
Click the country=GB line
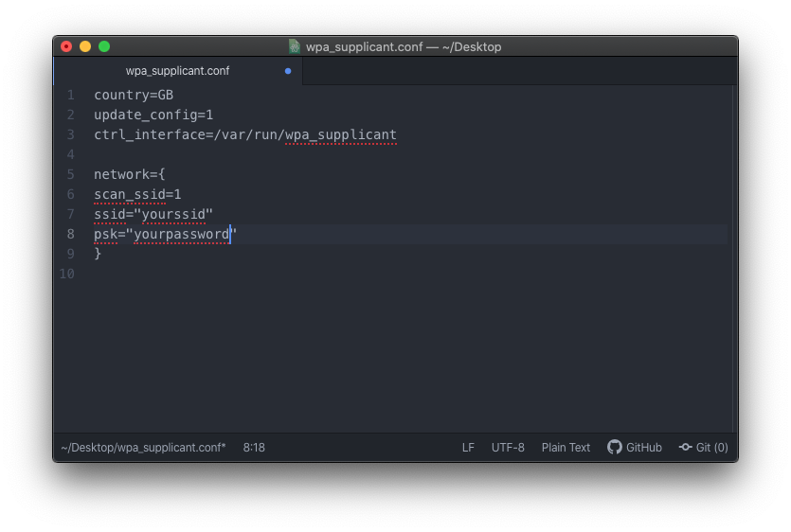[134, 95]
